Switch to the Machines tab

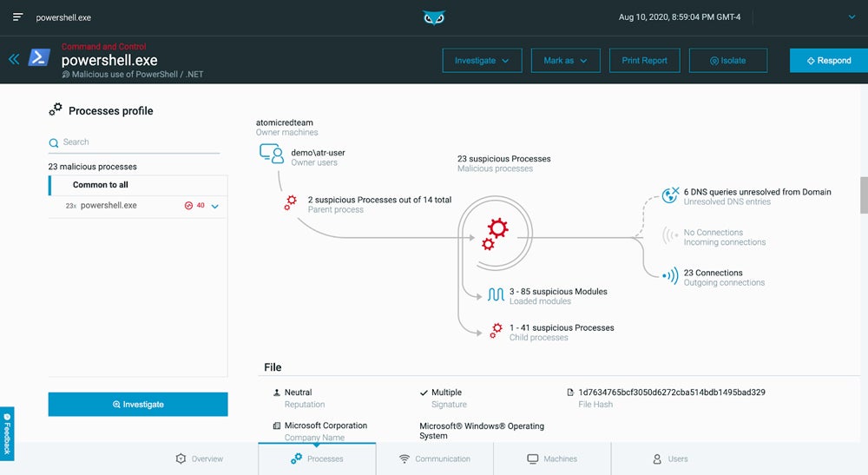tap(552, 459)
